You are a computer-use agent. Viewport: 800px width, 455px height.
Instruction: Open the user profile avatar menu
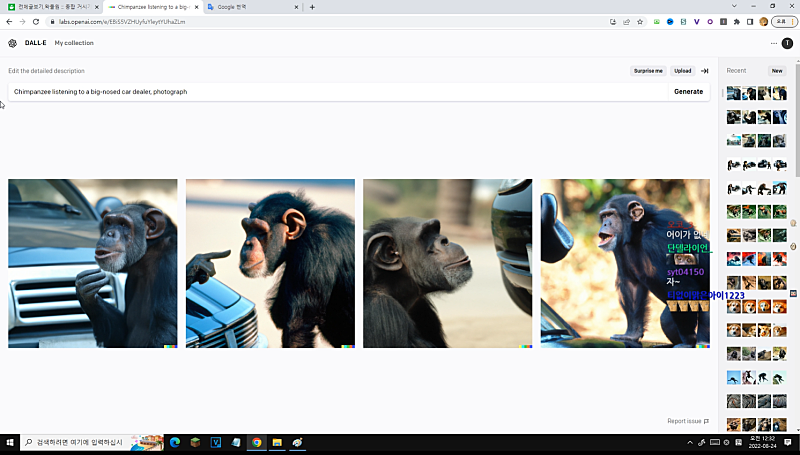(x=787, y=43)
